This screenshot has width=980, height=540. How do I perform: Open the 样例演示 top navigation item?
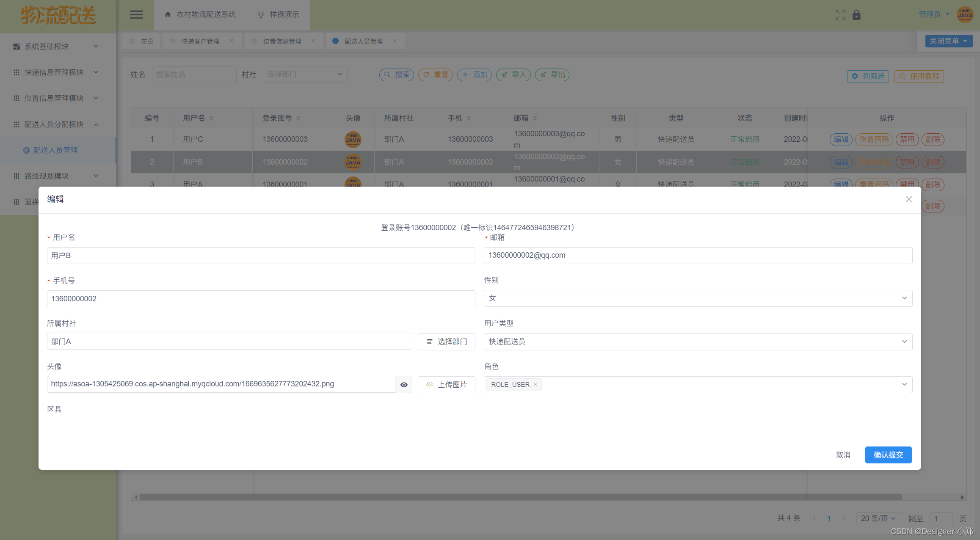tap(279, 14)
